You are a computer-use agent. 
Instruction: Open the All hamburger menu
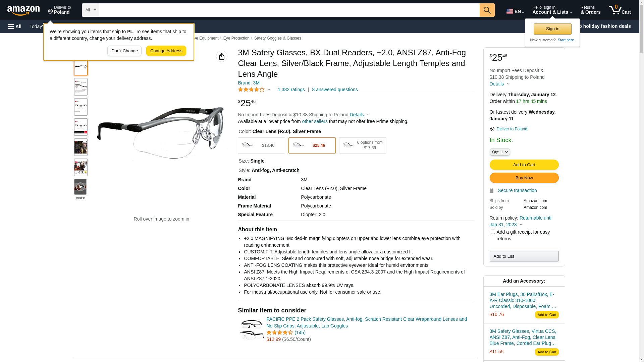[x=15, y=26]
